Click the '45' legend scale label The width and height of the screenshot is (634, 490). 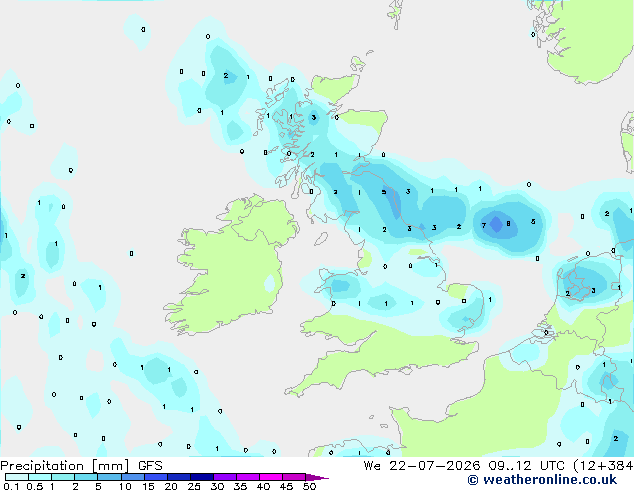[x=286, y=486]
